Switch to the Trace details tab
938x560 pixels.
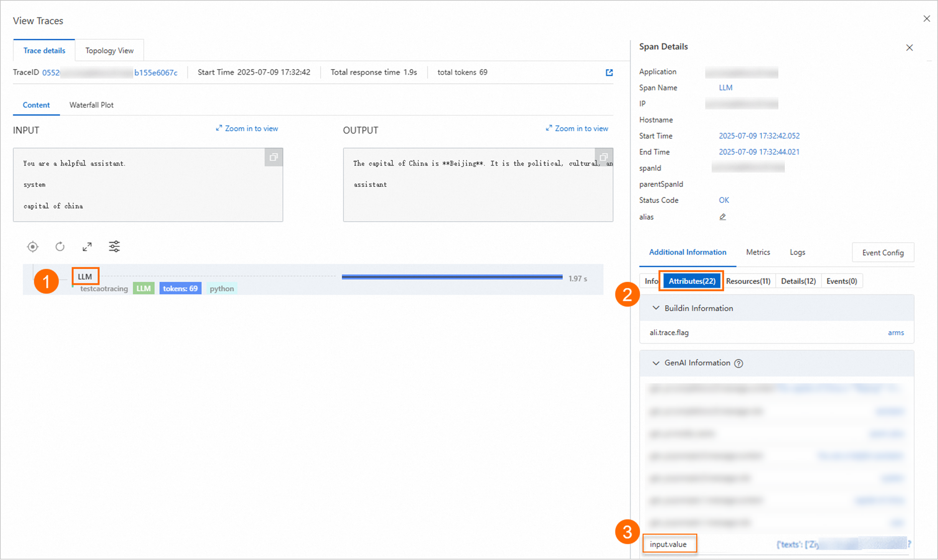[44, 50]
